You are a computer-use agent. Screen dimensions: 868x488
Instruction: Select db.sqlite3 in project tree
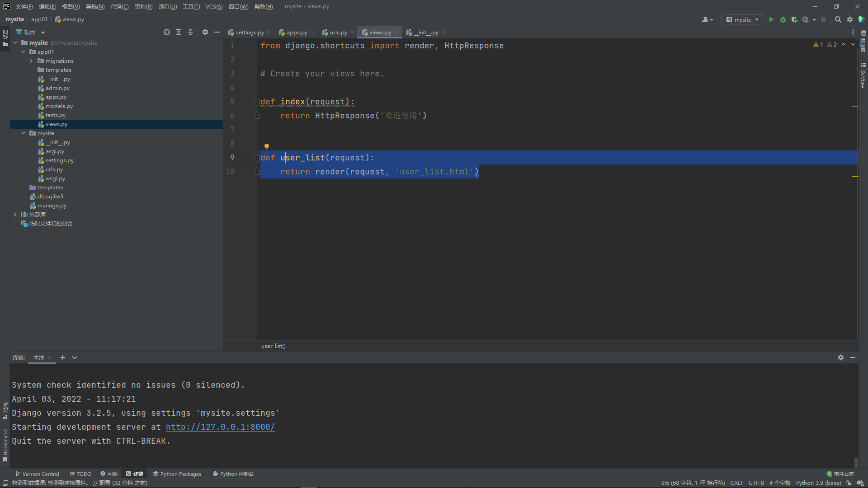tap(50, 197)
